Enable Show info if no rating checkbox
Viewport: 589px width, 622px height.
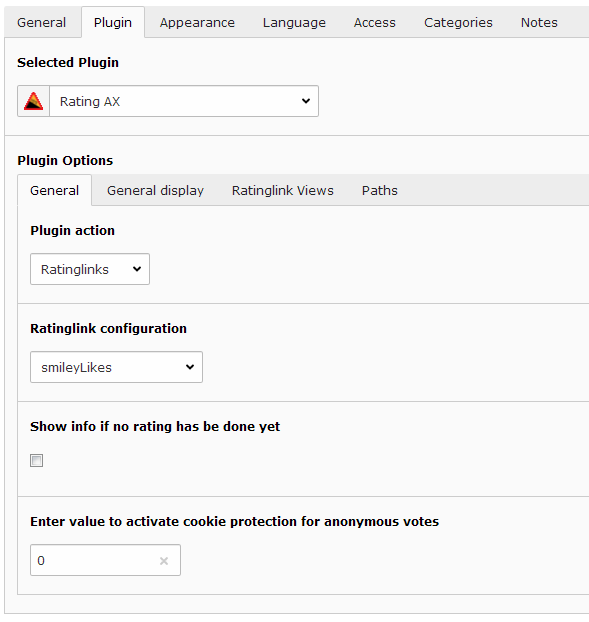[36, 461]
